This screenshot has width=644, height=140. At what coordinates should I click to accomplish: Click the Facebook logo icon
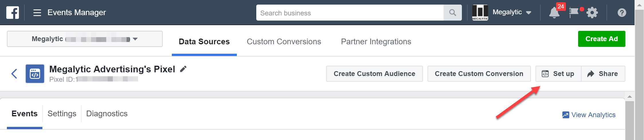pos(13,13)
